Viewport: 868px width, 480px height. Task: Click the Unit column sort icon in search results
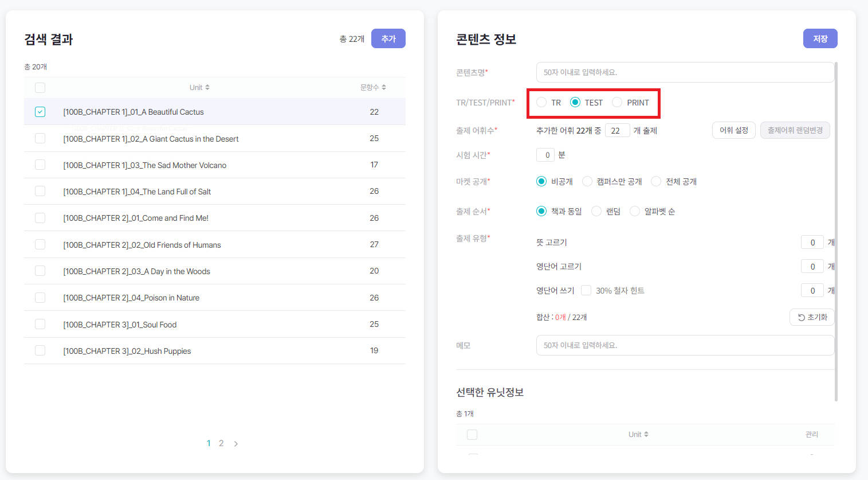(207, 88)
